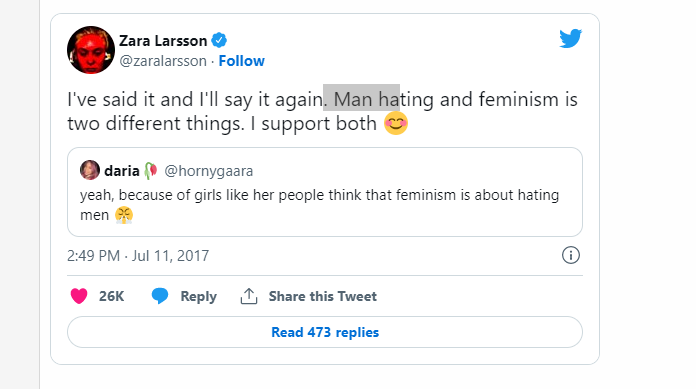Image resolution: width=696 pixels, height=389 pixels.
Task: Click Share this Tweet label
Action: click(x=323, y=296)
